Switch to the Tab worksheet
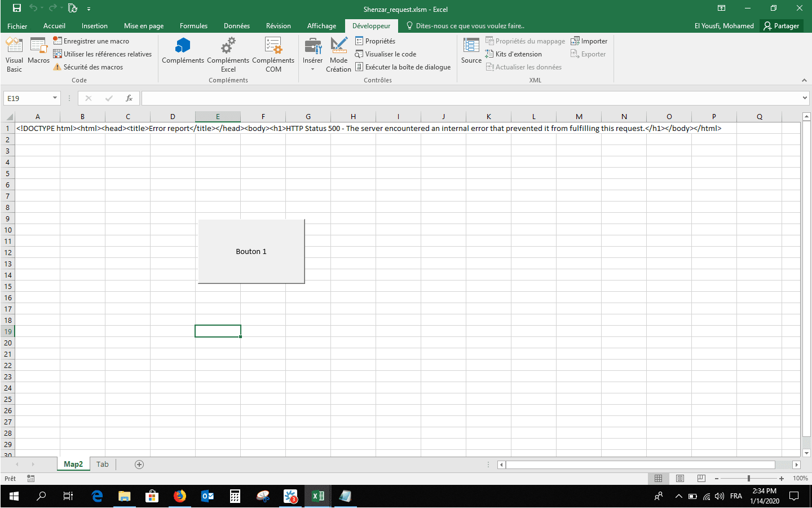Screen dimensions: 812x508 pyautogui.click(x=102, y=465)
